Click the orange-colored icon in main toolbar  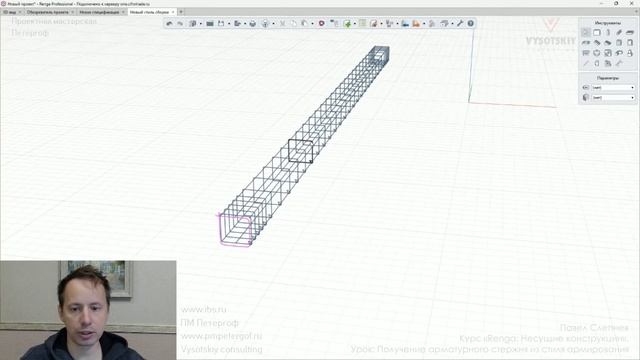tap(416, 24)
